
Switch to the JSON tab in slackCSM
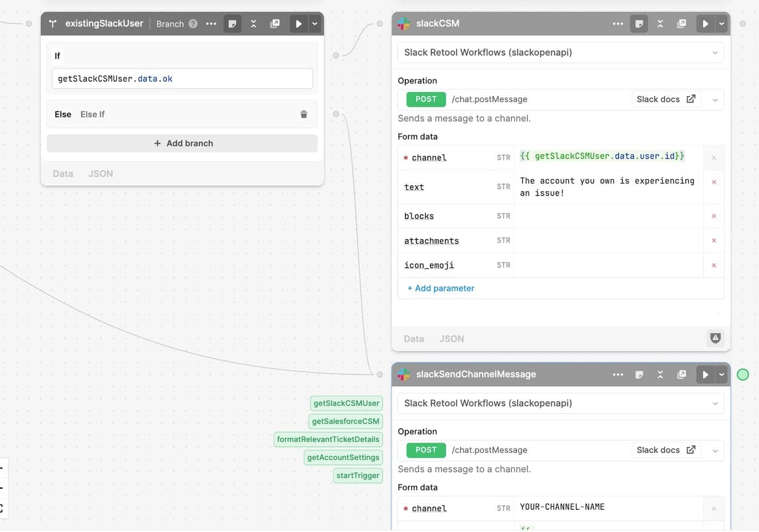(x=451, y=339)
